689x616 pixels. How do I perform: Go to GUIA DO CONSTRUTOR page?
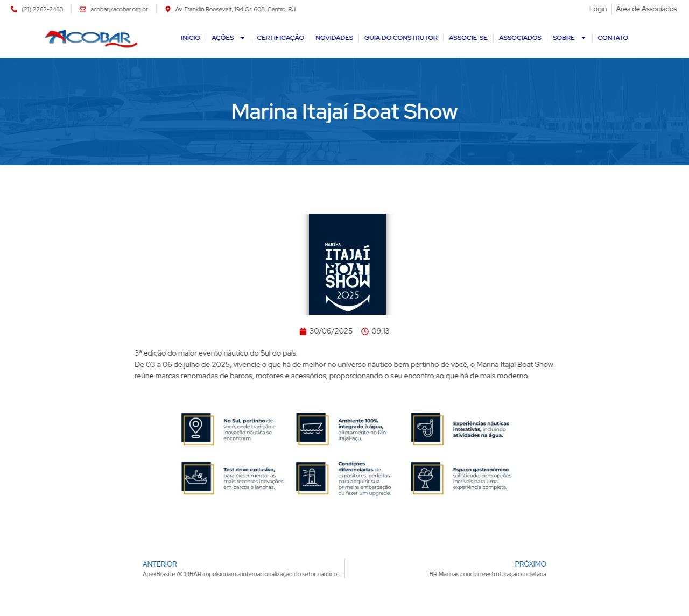400,38
